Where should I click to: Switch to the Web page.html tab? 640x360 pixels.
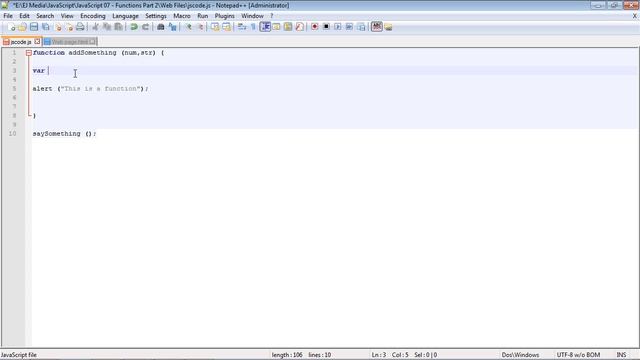(x=69, y=42)
